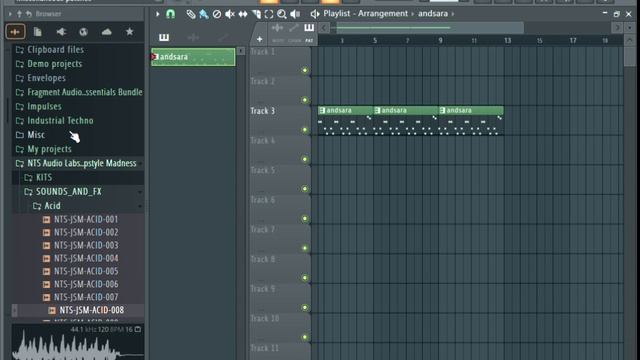Select the CHAN clip focus button
Screen dimensions: 640x360
point(294,40)
